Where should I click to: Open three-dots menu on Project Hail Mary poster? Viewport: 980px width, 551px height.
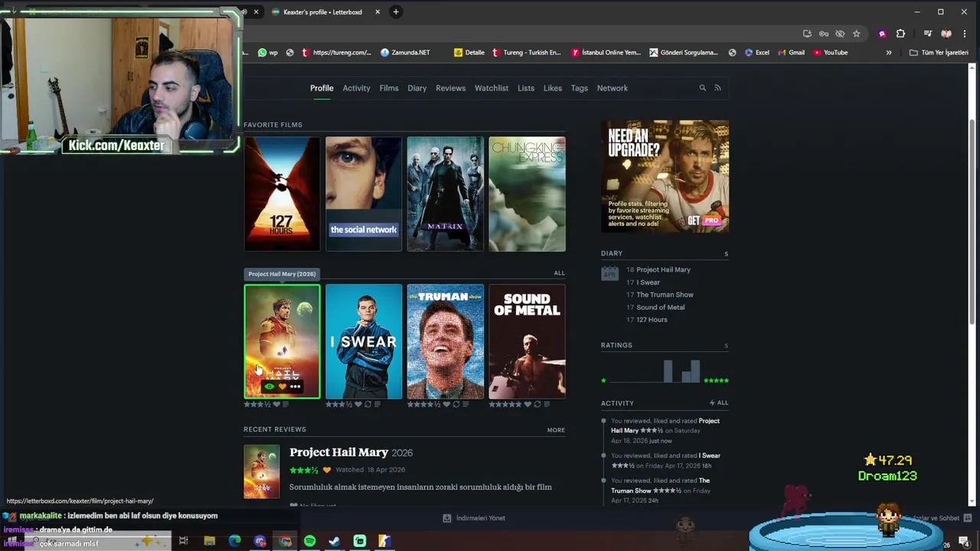click(295, 386)
